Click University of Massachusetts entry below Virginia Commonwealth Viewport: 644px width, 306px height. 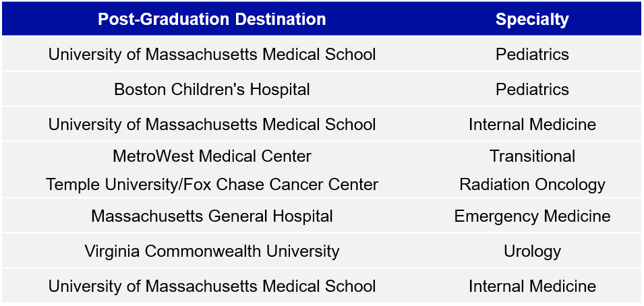point(212,286)
